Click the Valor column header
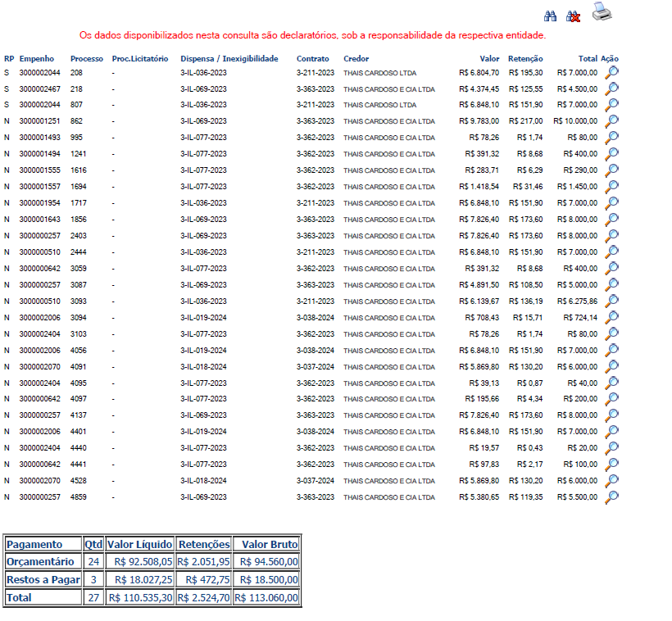672x621 pixels. pos(489,59)
